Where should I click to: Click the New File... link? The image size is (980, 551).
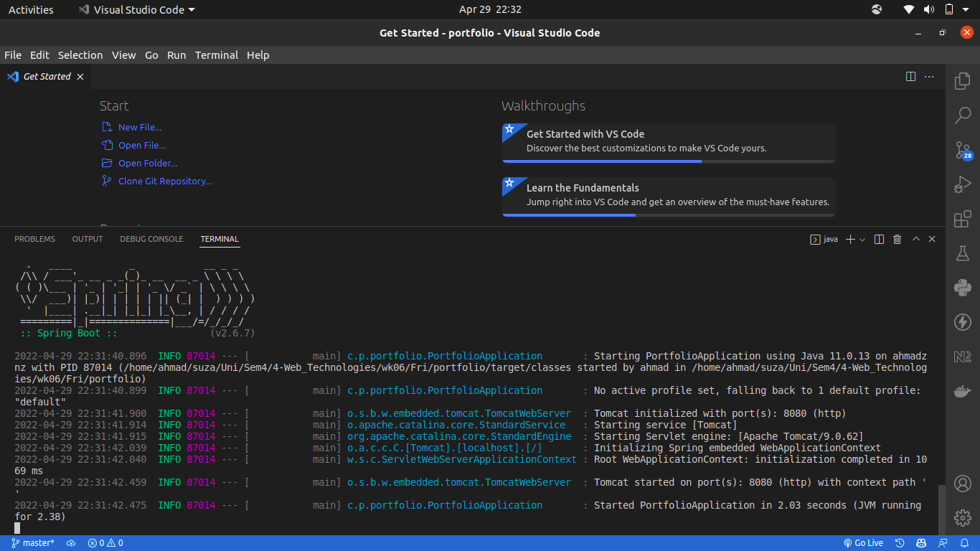click(x=140, y=127)
